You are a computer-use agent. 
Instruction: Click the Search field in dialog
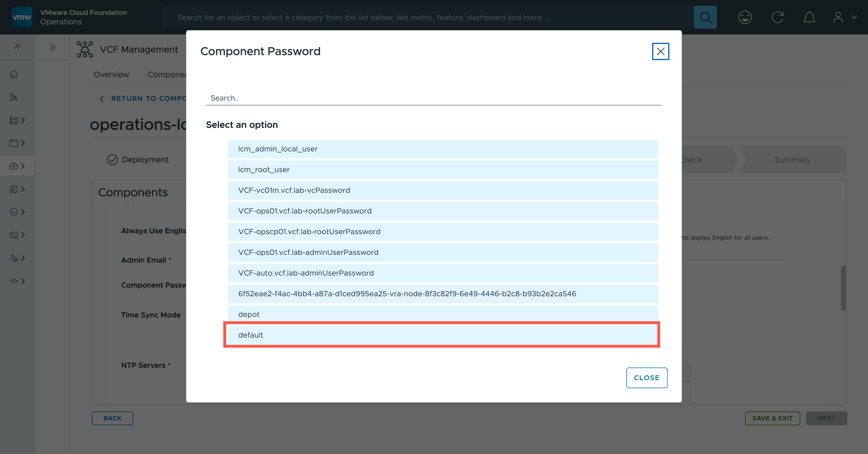(433, 98)
